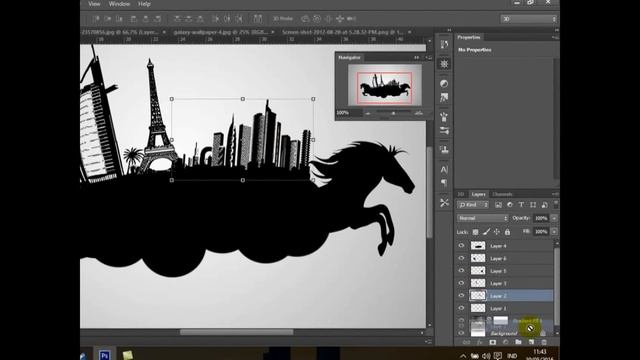Open the Character panel dock icon
This screenshot has width=640, height=360.
[444, 169]
